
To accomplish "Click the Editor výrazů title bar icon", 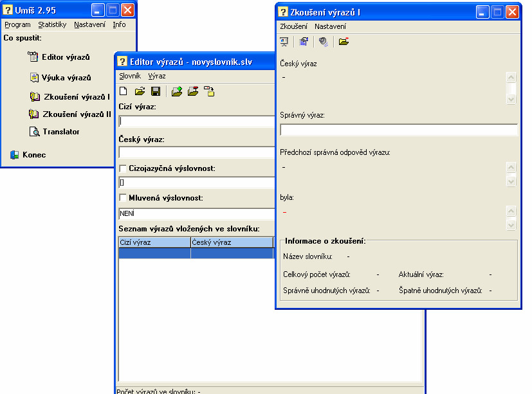I will [122, 61].
